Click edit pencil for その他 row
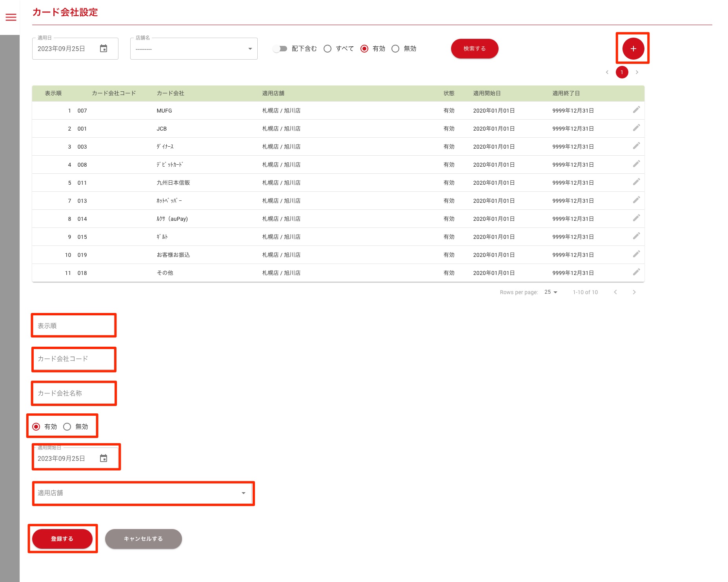This screenshot has width=728, height=582. [x=636, y=272]
